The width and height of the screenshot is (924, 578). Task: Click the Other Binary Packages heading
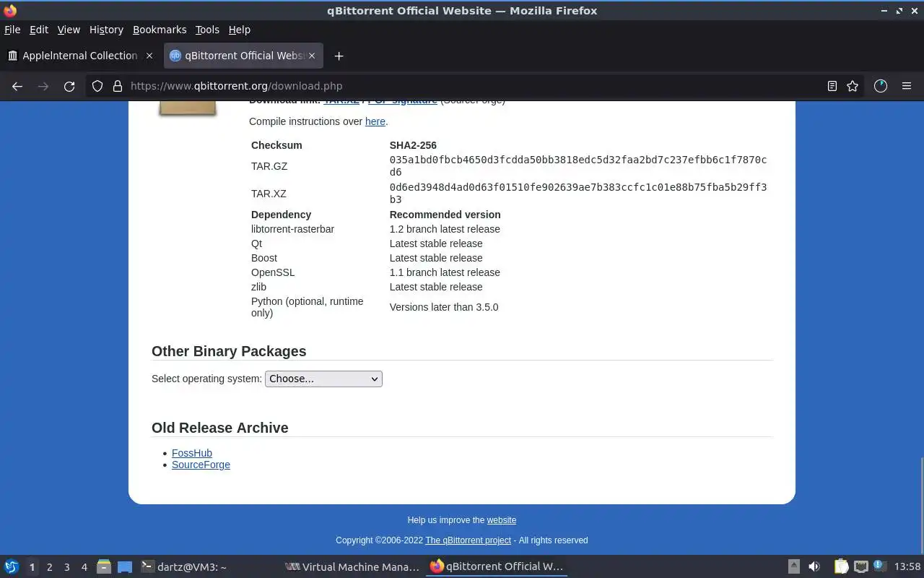coord(229,351)
